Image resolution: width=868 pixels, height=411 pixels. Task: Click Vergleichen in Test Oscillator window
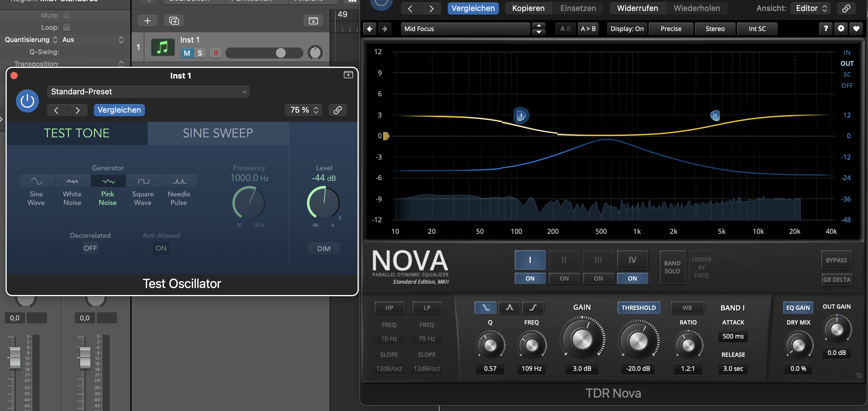click(x=119, y=110)
